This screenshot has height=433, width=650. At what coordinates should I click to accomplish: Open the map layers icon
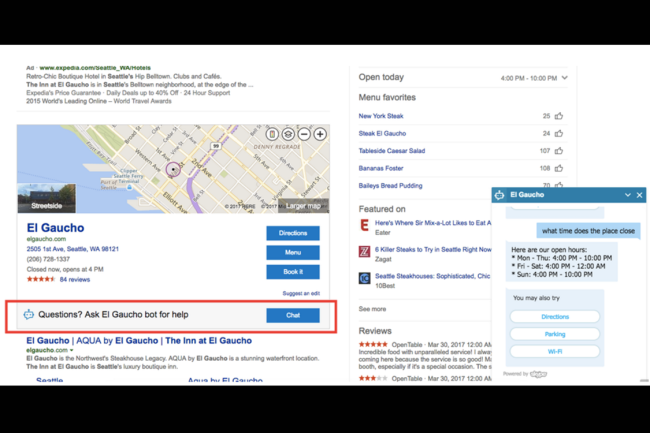pos(288,134)
